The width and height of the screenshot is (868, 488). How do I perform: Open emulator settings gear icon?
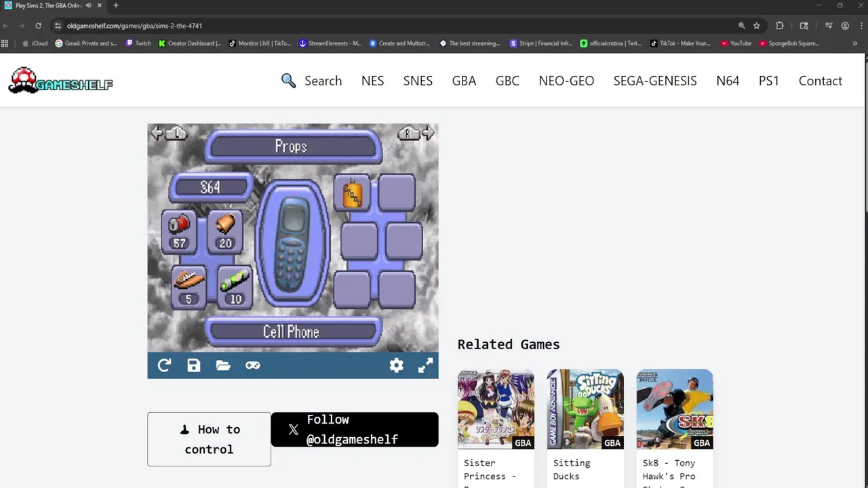point(396,365)
